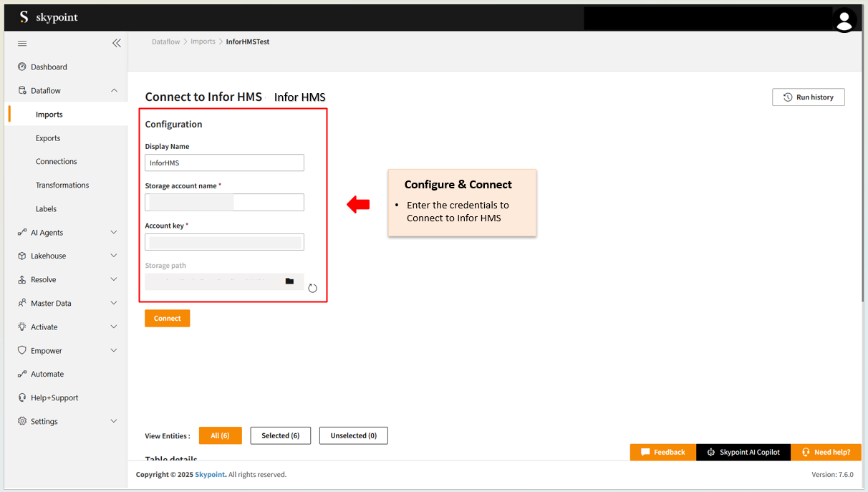Filter to Selected (6) entities
The image size is (868, 492).
pos(280,435)
